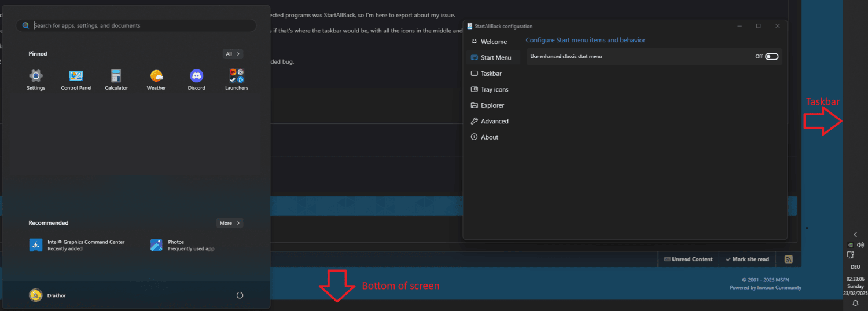Close the StartAllBack configuration window
The width and height of the screenshot is (868, 311).
777,26
